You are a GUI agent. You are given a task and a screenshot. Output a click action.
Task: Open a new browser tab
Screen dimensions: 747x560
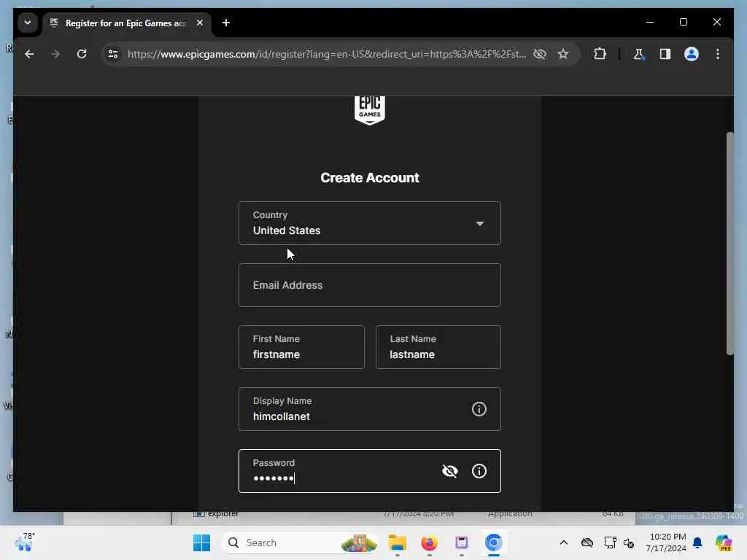(x=226, y=23)
